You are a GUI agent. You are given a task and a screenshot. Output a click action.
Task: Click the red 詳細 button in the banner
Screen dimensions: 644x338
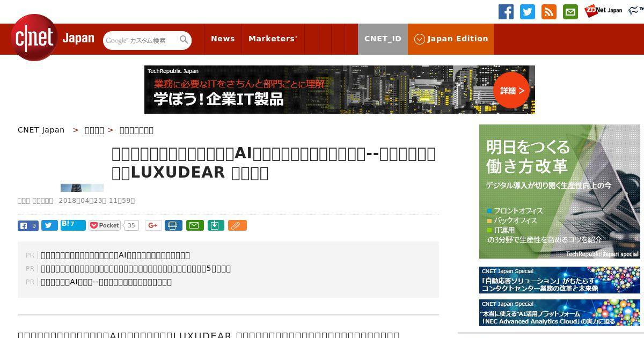(511, 90)
